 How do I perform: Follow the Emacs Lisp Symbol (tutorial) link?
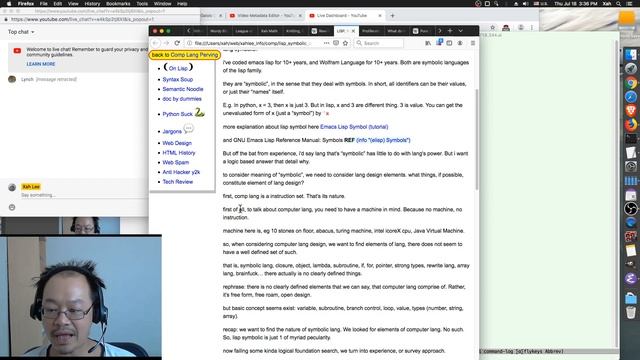(x=354, y=127)
